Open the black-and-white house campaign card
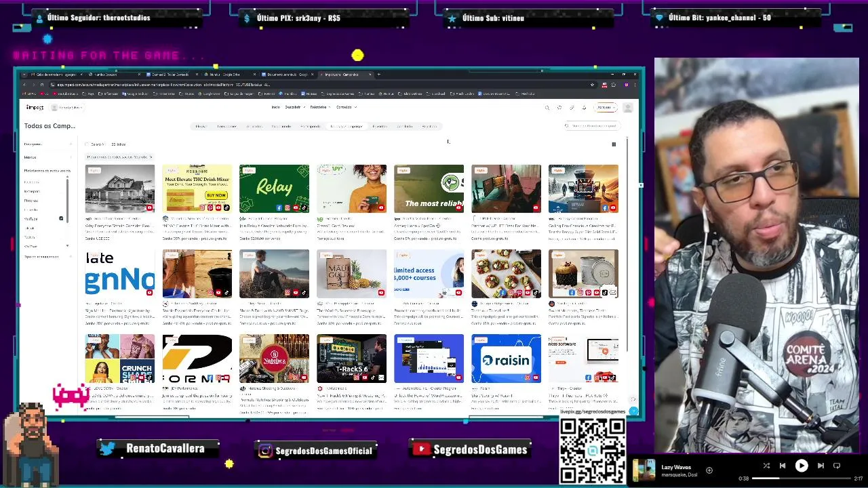The width and height of the screenshot is (868, 488). point(119,188)
